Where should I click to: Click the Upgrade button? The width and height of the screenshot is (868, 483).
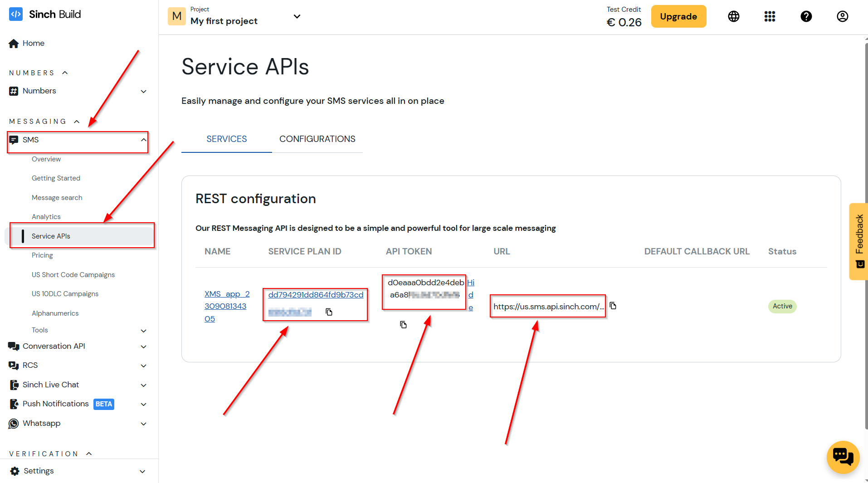(x=678, y=16)
